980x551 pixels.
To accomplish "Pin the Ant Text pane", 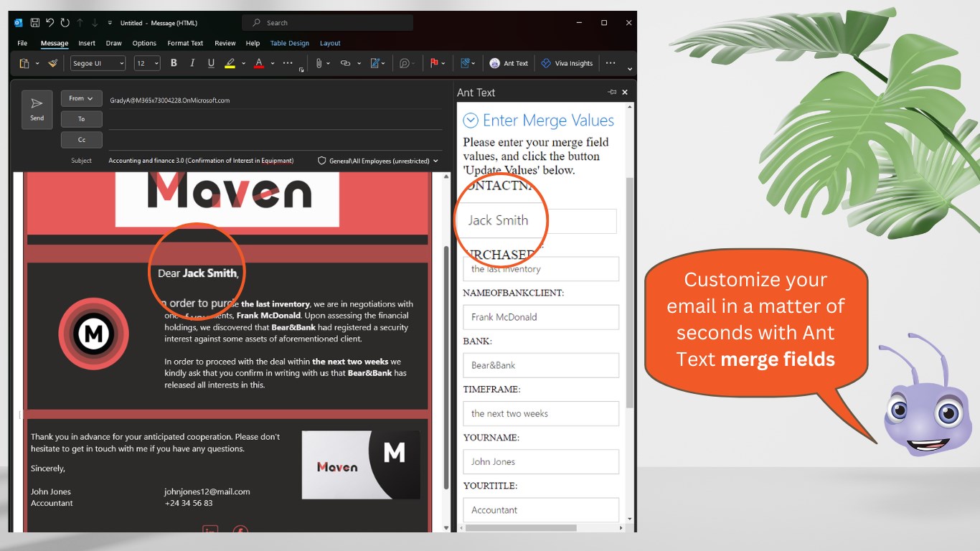I will [x=612, y=93].
